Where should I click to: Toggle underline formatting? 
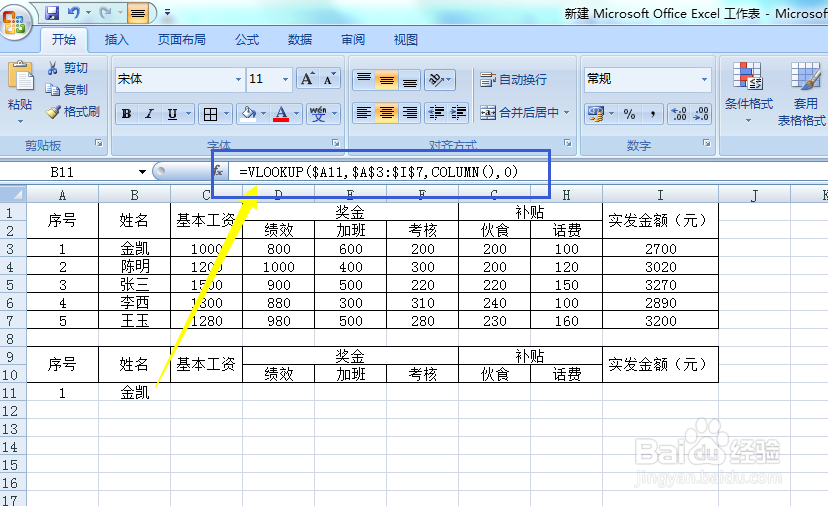(172, 114)
